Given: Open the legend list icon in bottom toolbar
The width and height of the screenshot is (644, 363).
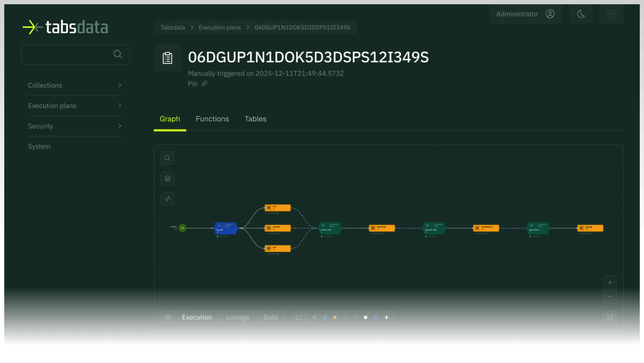Looking at the screenshot, I should 299,317.
